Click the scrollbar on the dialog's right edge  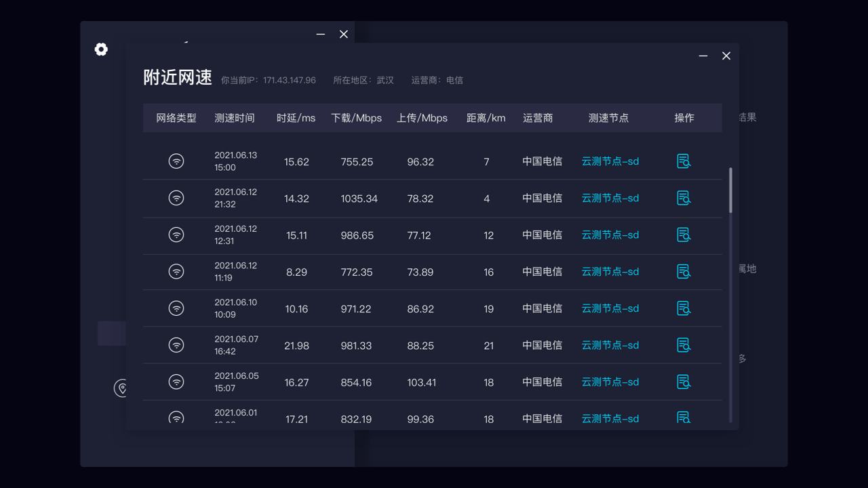(x=732, y=190)
